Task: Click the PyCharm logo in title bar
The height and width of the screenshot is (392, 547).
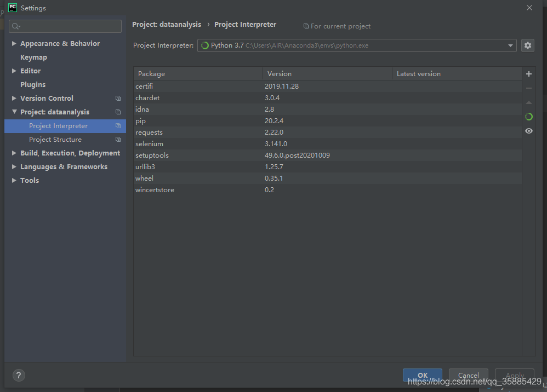Action: [13, 8]
